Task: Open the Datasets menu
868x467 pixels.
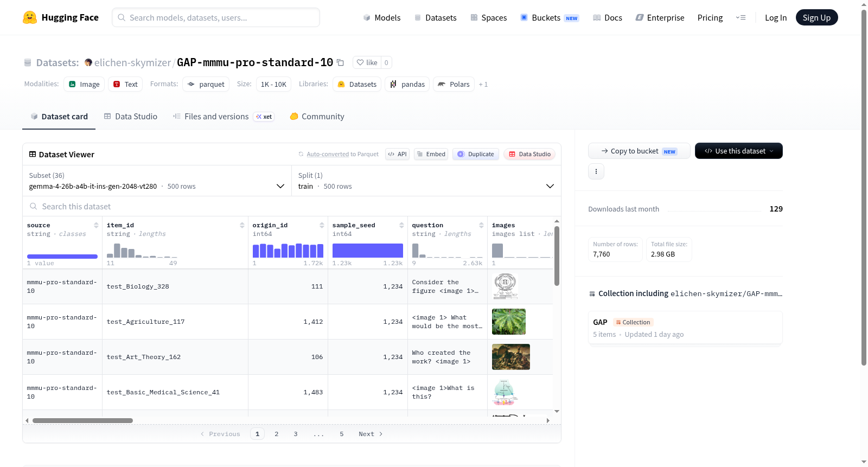Action: (x=435, y=17)
